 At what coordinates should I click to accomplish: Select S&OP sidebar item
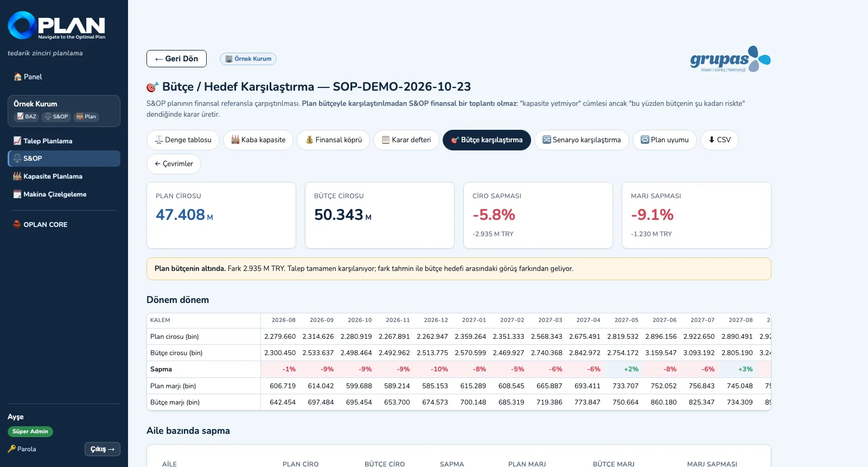point(64,159)
